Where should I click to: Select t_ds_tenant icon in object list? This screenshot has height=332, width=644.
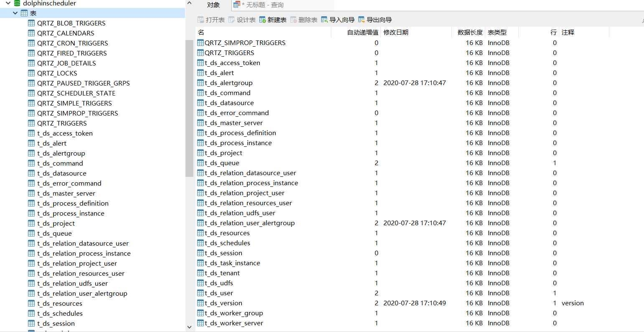[200, 273]
